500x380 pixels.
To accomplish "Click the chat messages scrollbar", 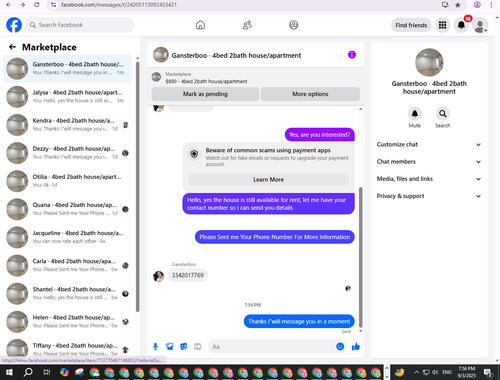I will pyautogui.click(x=360, y=257).
